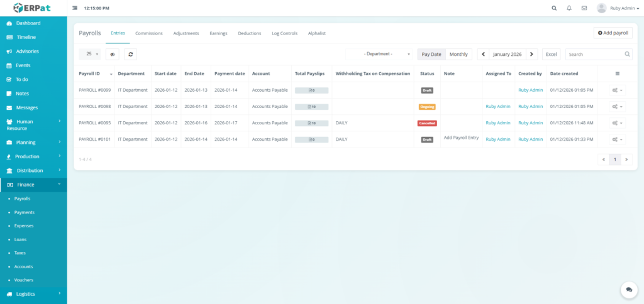Screen dimensions: 644x304
Task: Toggle sidebar with the hamburger menu icon
Action: coord(75,8)
